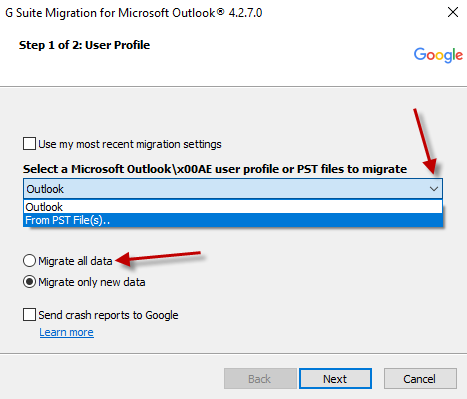Select the Migrate all data radio button

[29, 261]
